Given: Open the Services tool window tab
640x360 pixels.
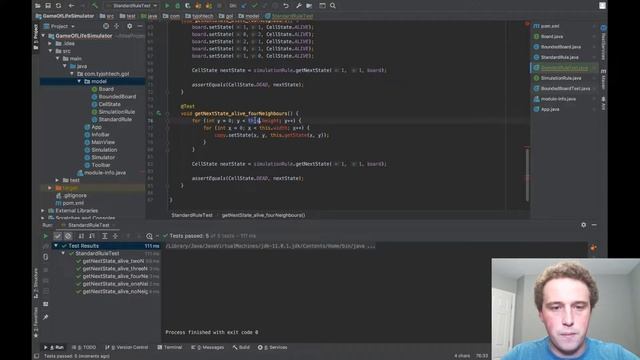Looking at the screenshot, I should pyautogui.click(x=273, y=347).
